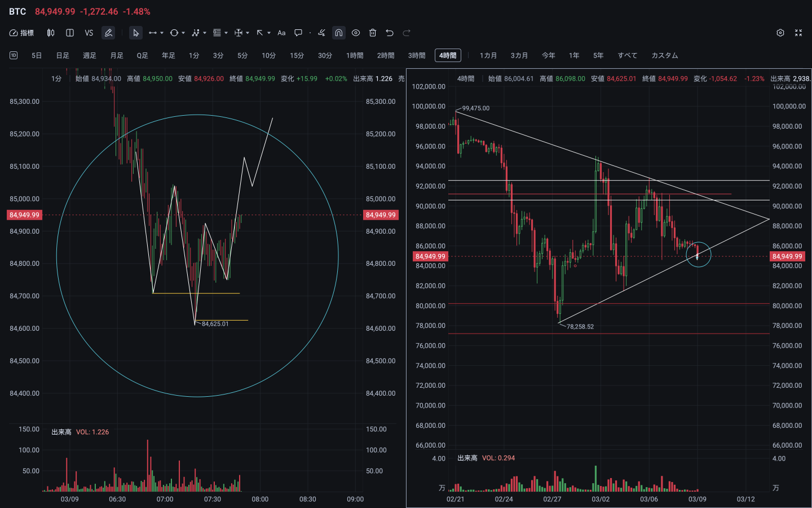Click the 出来高 VOL: 1.226 label
Viewport: 812px width, 508px height.
pyautogui.click(x=80, y=432)
